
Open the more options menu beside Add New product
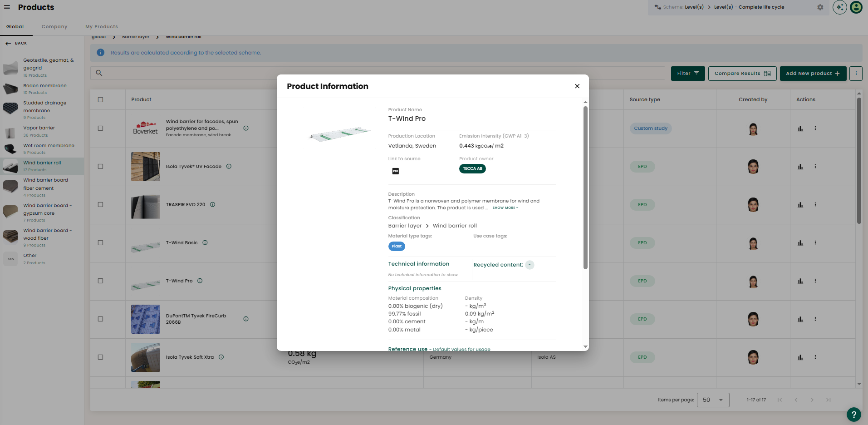pyautogui.click(x=856, y=73)
